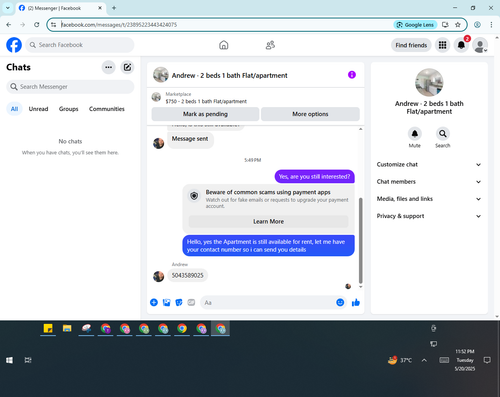Search in conversation with magnifier icon
The width and height of the screenshot is (500, 397).
click(x=443, y=134)
